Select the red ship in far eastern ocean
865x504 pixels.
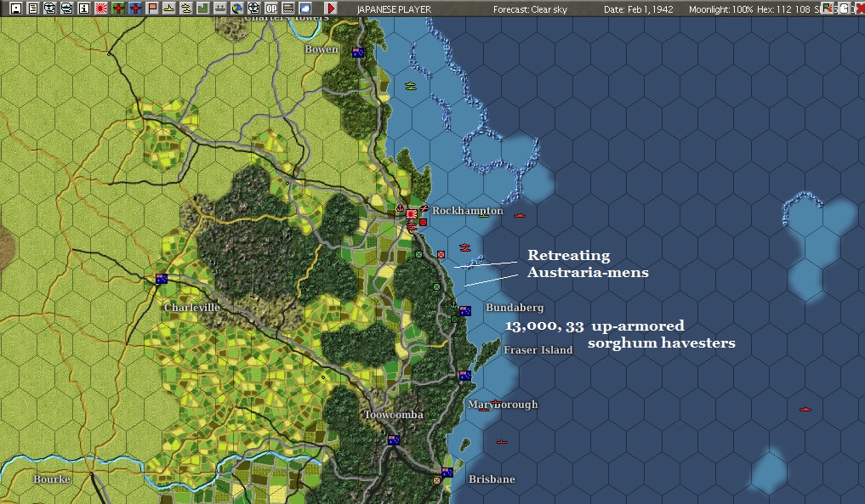click(x=805, y=409)
